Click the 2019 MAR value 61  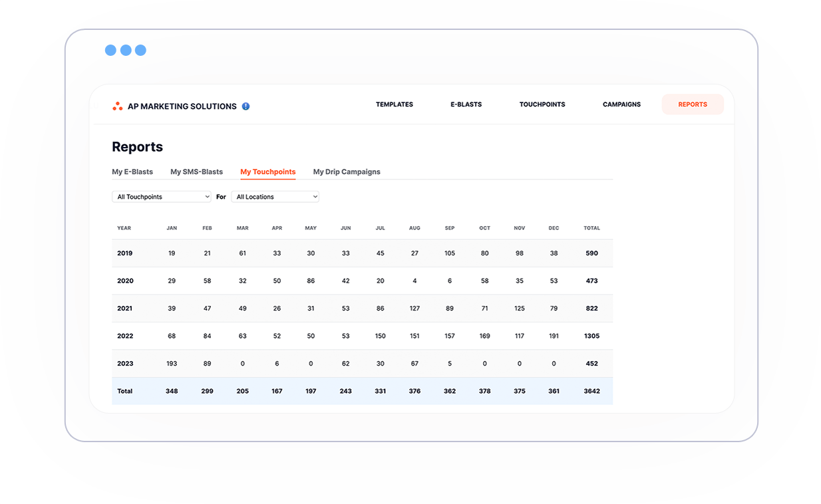click(243, 253)
